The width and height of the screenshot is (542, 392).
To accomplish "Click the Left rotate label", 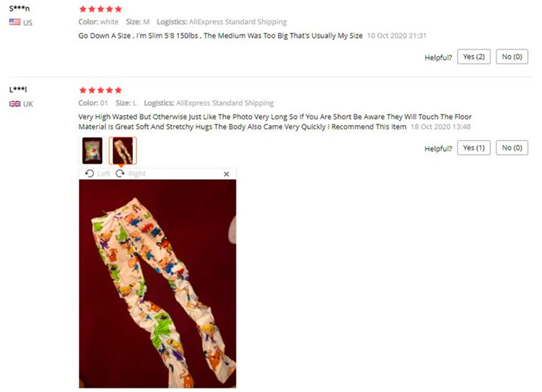I will click(x=104, y=173).
